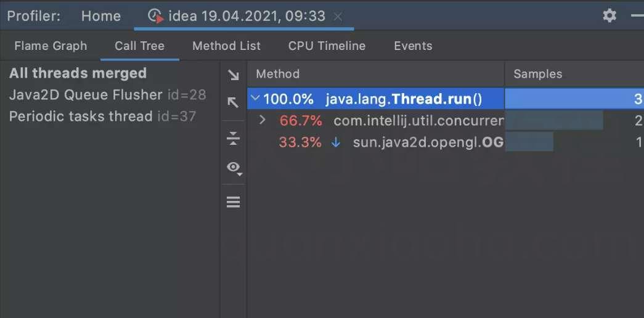
Task: Open the eye icon presentation settings
Action: (234, 168)
